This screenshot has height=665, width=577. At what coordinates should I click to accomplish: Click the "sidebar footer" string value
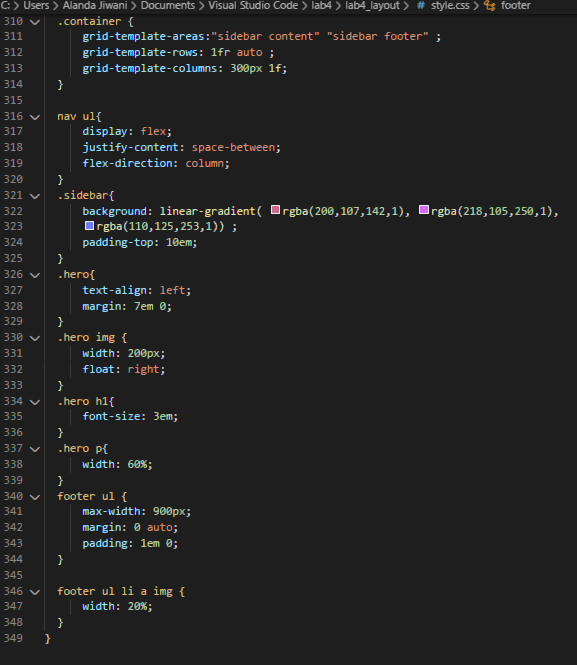[x=377, y=37]
